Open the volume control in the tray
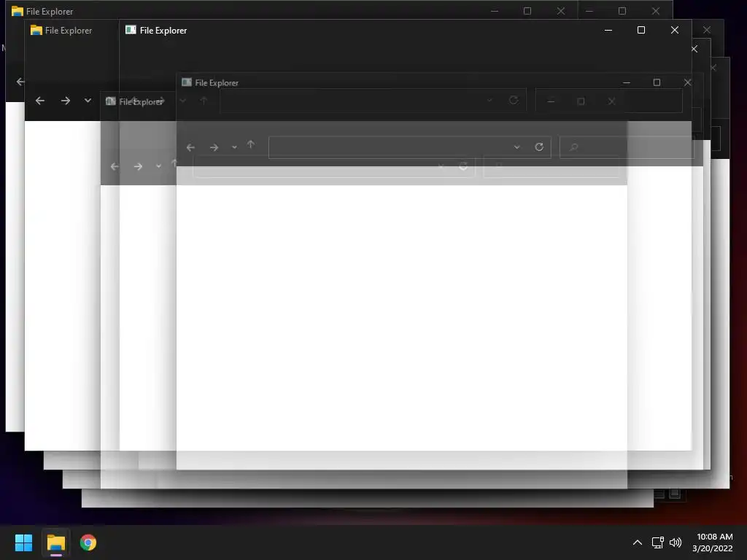This screenshot has width=747, height=560. click(676, 542)
